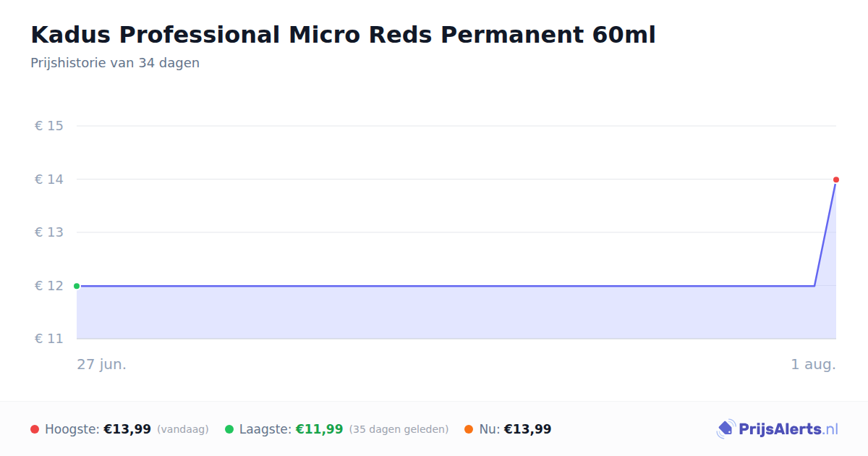Click the green dot next to Laagste
This screenshot has height=456, width=868.
click(229, 429)
